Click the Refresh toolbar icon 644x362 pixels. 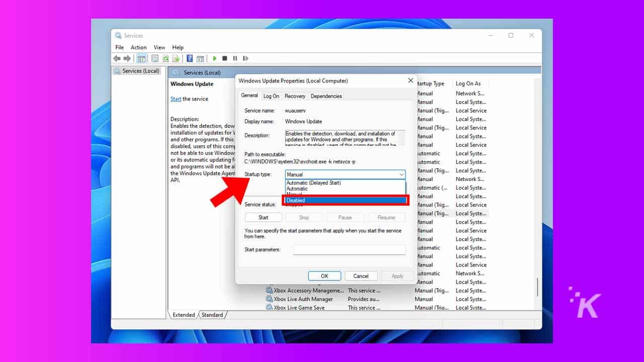tap(166, 58)
